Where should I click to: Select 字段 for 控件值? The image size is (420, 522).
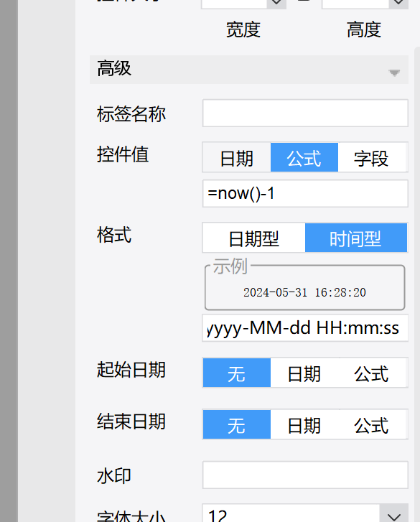pyautogui.click(x=372, y=157)
